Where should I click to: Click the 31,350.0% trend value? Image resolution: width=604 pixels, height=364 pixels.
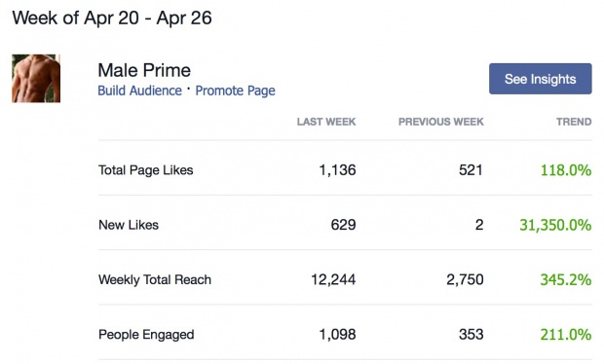[x=555, y=225]
